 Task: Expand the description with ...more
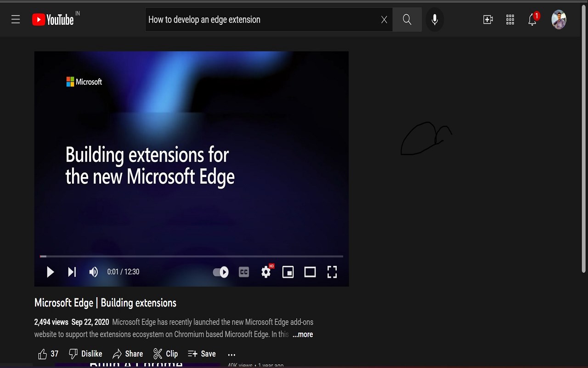point(303,334)
